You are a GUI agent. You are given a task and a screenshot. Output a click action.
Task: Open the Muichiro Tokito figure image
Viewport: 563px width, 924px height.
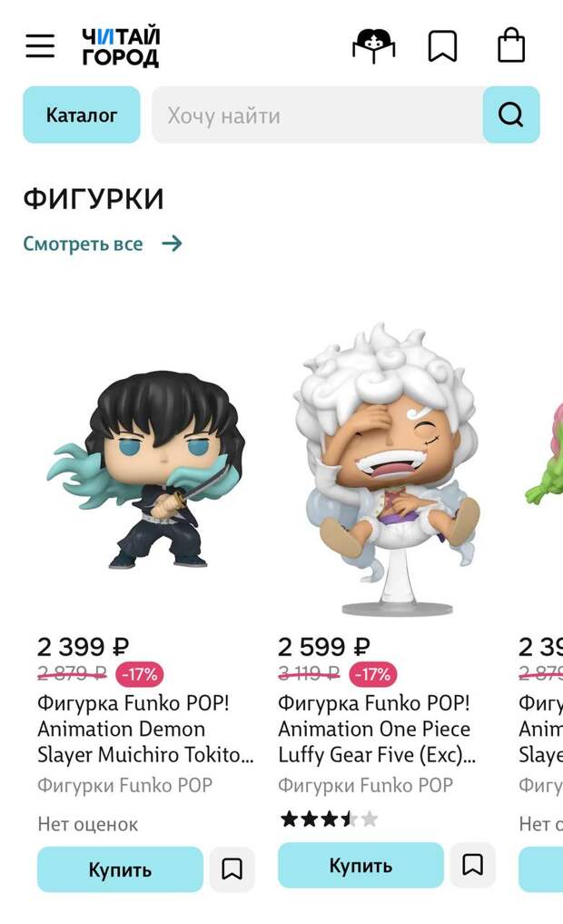point(145,470)
